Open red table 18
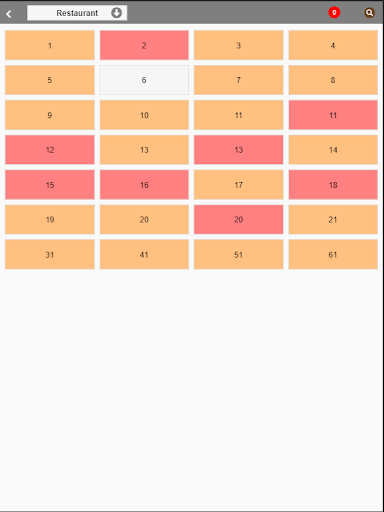Screen dimensions: 384x512 pos(333,185)
